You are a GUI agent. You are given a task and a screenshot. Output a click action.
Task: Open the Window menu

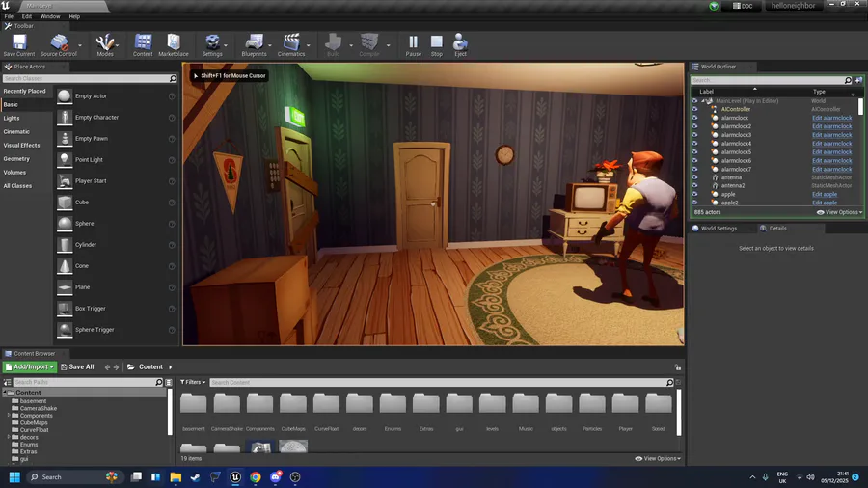click(x=50, y=16)
